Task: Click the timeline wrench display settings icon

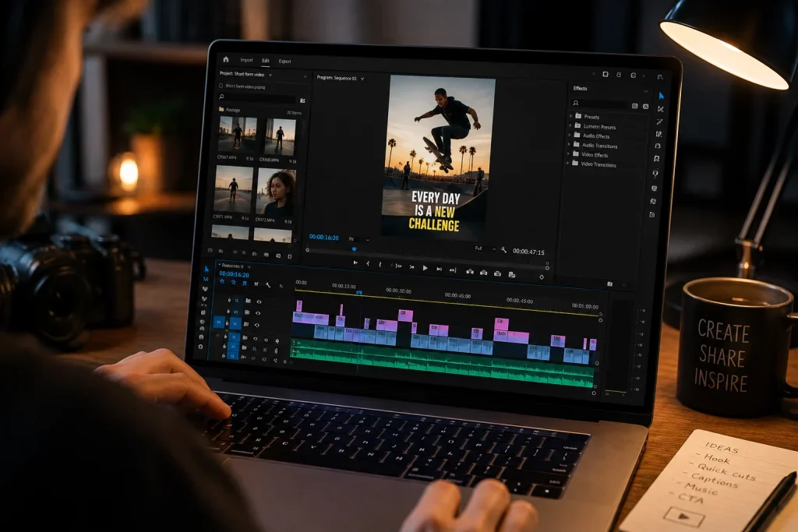Action: 268,285
